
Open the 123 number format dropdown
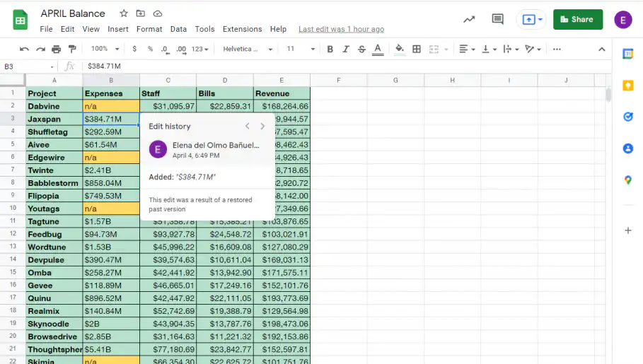click(x=200, y=49)
